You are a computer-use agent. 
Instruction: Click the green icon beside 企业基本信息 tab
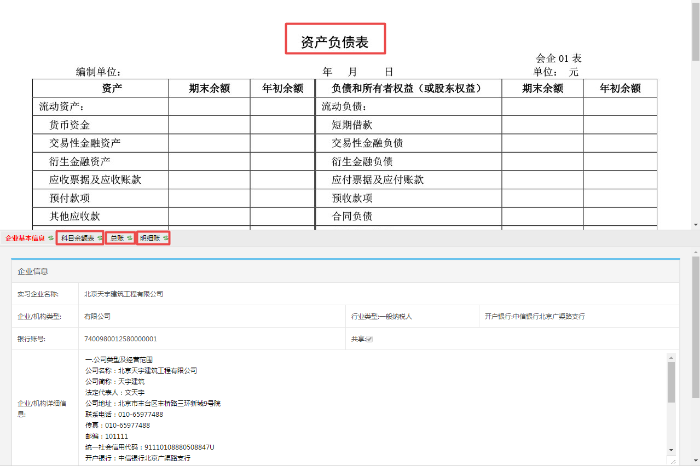(51, 239)
